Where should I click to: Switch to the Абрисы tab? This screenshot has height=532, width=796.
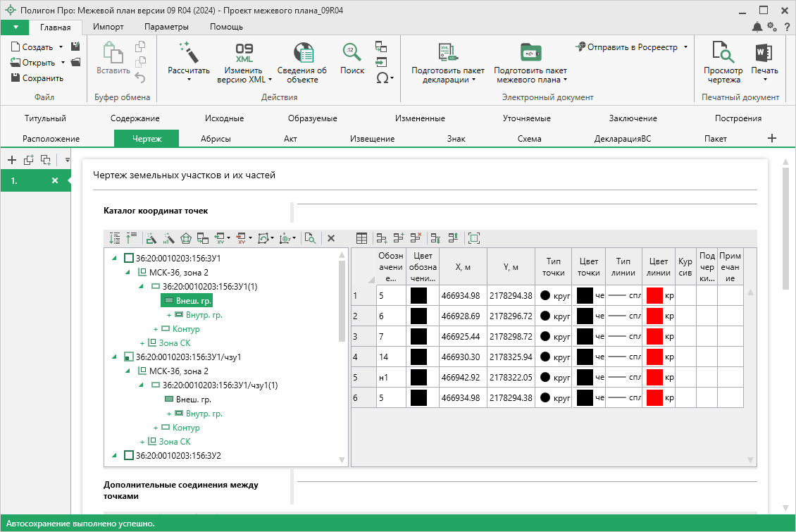tap(216, 139)
